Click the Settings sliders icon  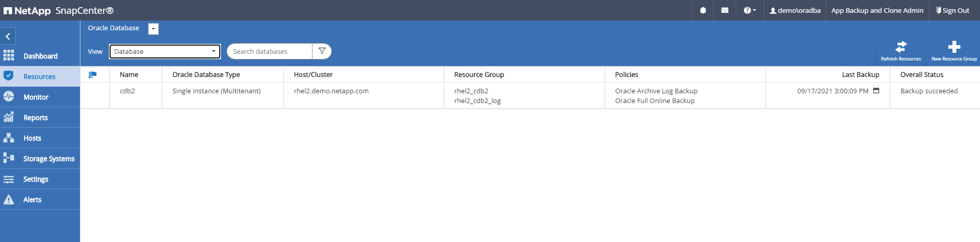(x=9, y=179)
